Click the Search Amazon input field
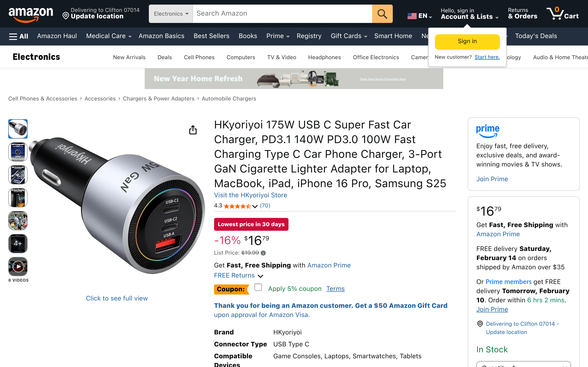 pos(282,14)
